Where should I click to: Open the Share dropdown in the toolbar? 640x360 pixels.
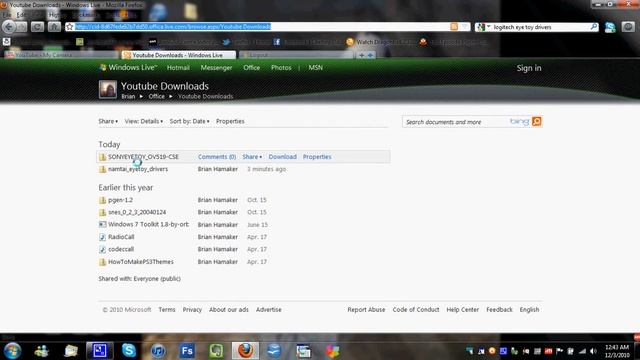point(108,121)
